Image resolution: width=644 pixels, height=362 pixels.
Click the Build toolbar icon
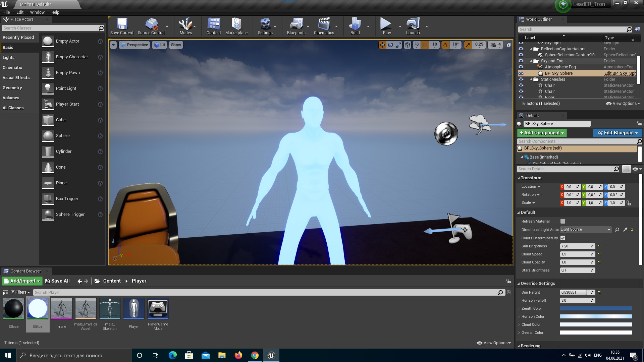[355, 26]
